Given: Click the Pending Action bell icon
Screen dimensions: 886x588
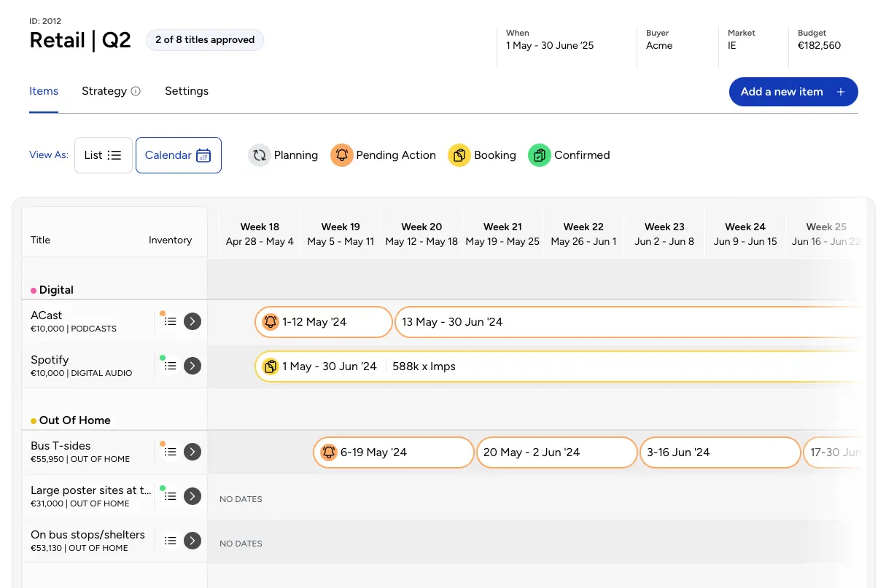Looking at the screenshot, I should (x=342, y=154).
